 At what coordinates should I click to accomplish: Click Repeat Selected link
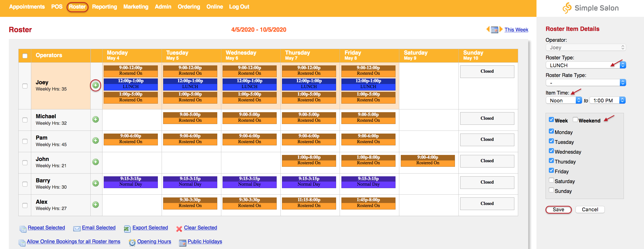(46, 228)
